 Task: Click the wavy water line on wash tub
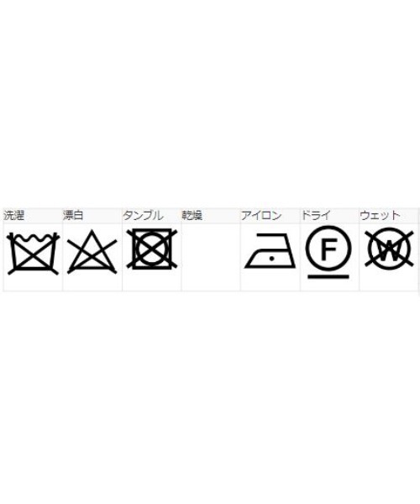pos(34,239)
